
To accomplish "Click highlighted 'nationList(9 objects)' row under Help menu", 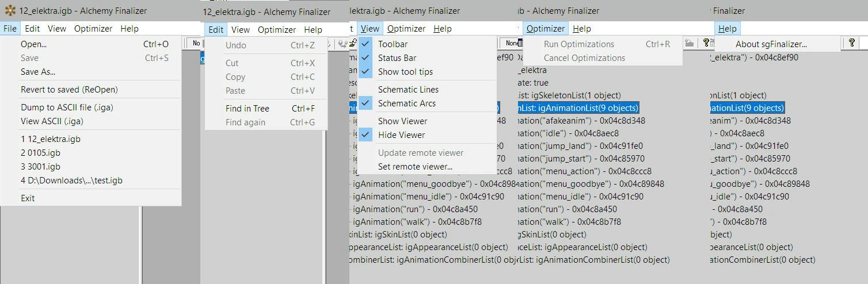I will point(747,108).
